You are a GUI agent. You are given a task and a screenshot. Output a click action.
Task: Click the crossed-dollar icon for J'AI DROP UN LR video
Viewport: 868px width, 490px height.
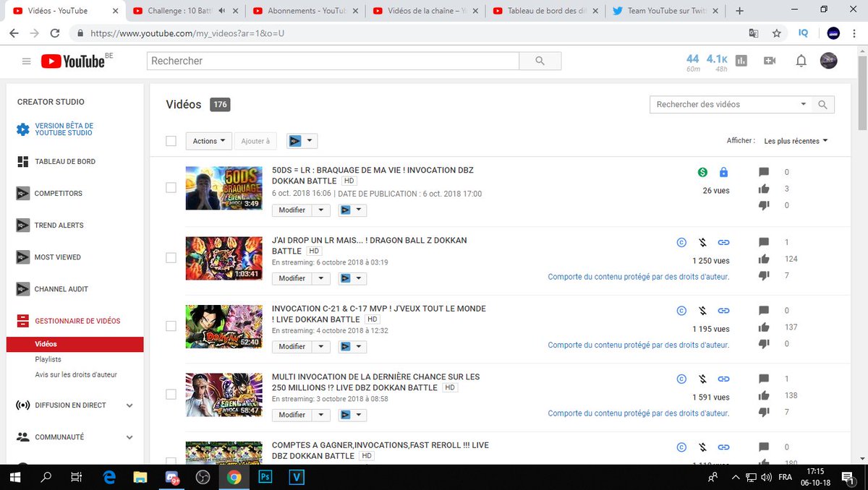pyautogui.click(x=702, y=243)
